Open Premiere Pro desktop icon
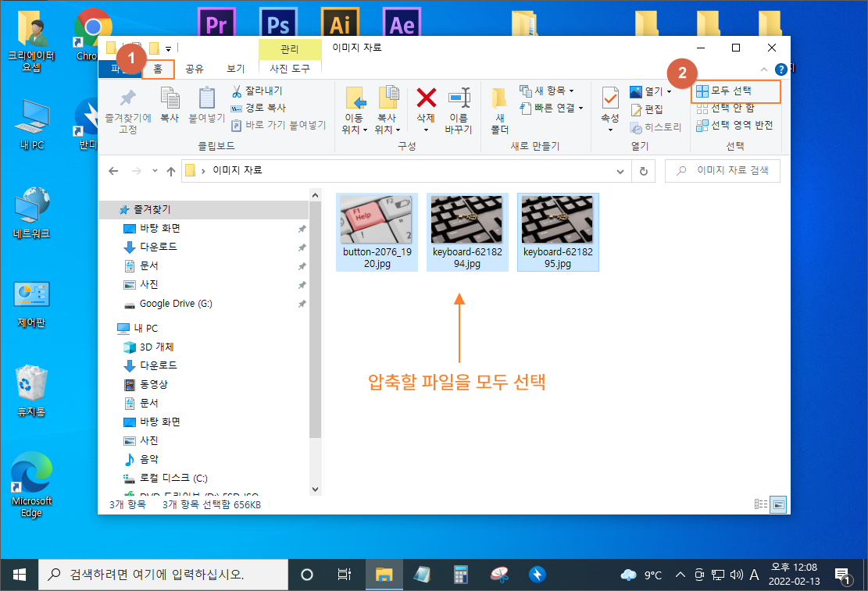This screenshot has height=591, width=868. [x=216, y=22]
